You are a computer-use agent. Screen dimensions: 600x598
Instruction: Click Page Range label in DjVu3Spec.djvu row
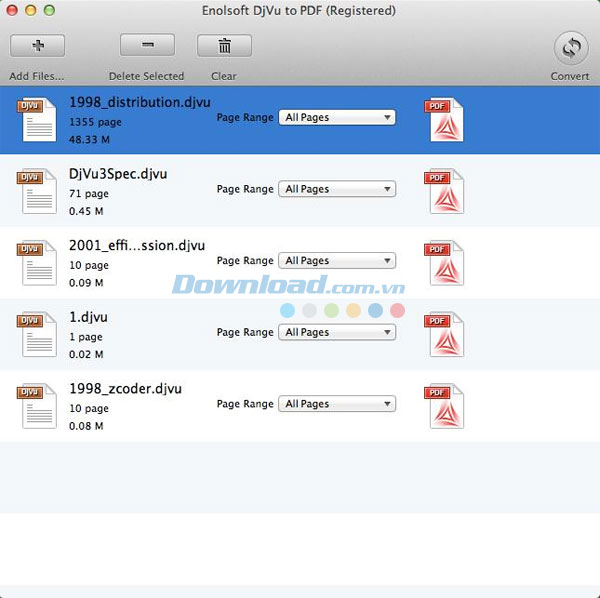(x=245, y=189)
